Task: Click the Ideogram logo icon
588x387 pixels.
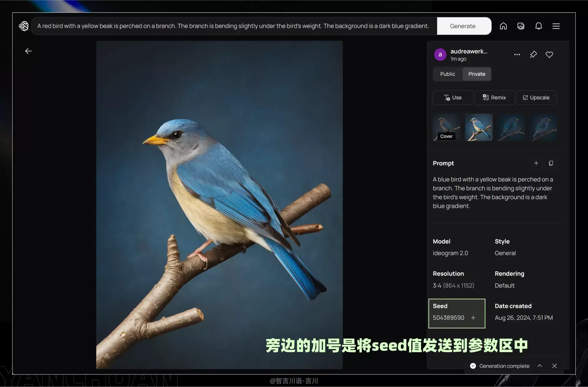Action: click(24, 26)
